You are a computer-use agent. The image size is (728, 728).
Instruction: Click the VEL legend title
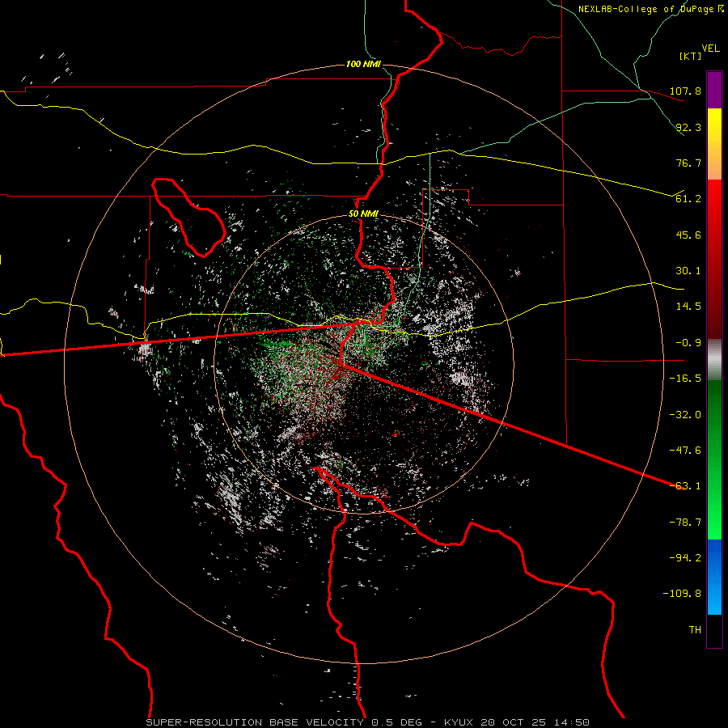click(x=710, y=49)
